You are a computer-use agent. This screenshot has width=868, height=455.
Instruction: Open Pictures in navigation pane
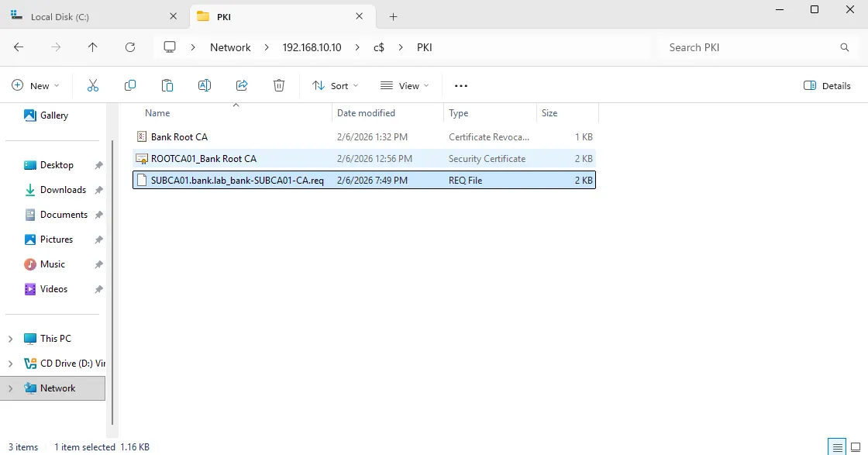[x=57, y=240]
